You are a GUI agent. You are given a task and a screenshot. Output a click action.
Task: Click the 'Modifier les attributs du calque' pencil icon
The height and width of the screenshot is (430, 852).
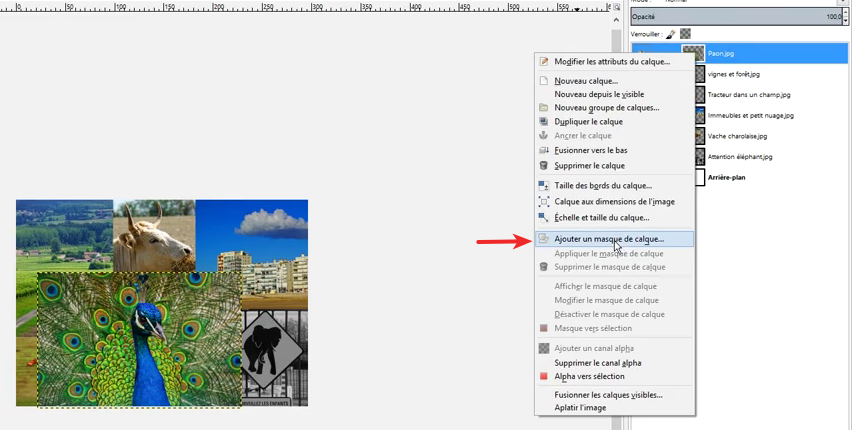point(544,62)
